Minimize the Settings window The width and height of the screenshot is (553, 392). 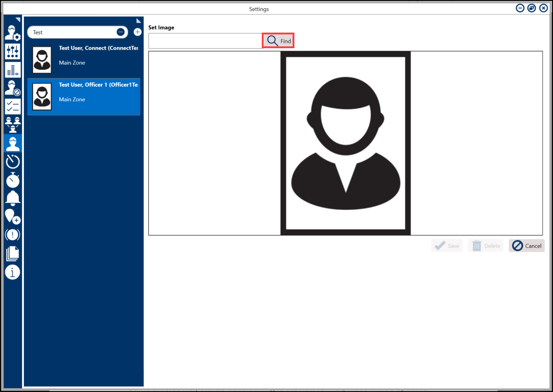coord(520,8)
